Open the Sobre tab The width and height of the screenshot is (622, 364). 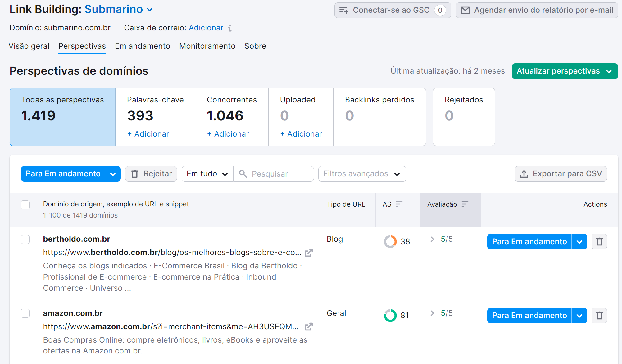[255, 46]
